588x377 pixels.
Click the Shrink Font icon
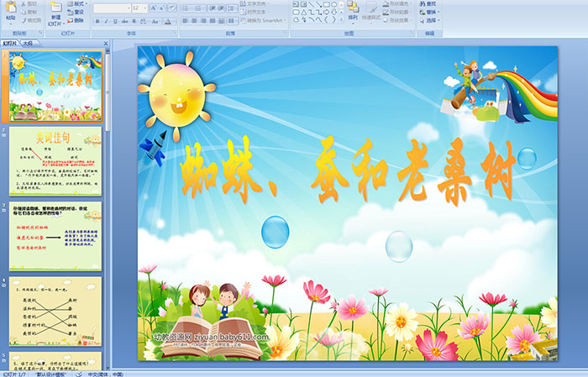(x=162, y=8)
